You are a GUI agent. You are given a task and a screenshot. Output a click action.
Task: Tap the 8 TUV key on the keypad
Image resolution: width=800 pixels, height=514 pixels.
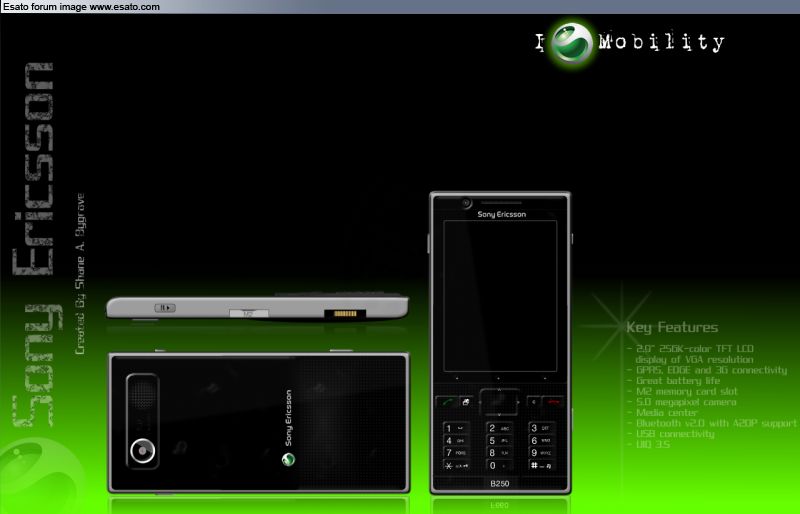click(499, 453)
